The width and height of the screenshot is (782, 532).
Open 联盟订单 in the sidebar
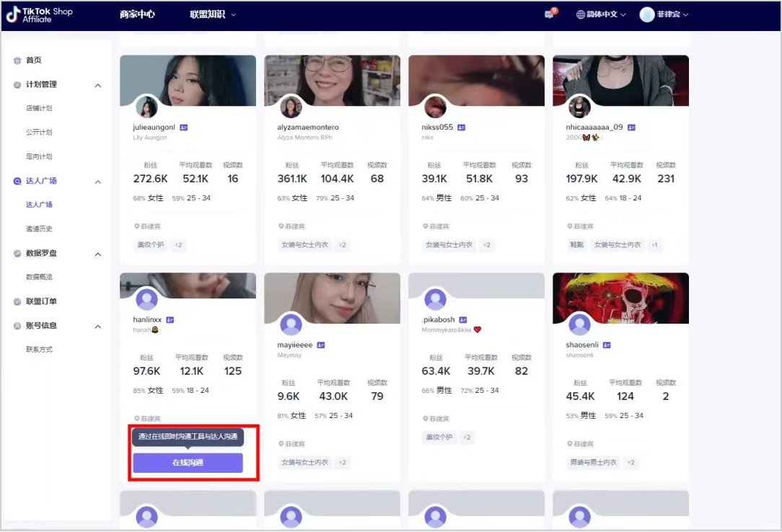[41, 301]
